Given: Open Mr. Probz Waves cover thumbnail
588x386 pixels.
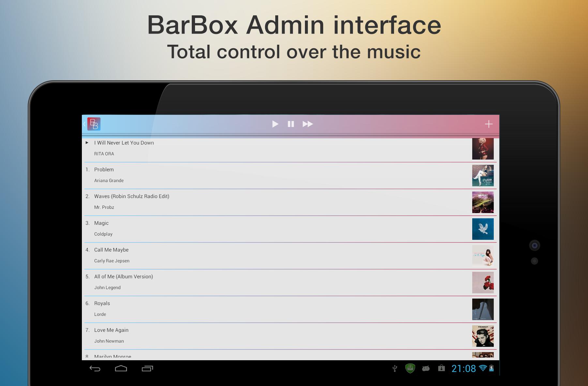Looking at the screenshot, I should point(483,202).
